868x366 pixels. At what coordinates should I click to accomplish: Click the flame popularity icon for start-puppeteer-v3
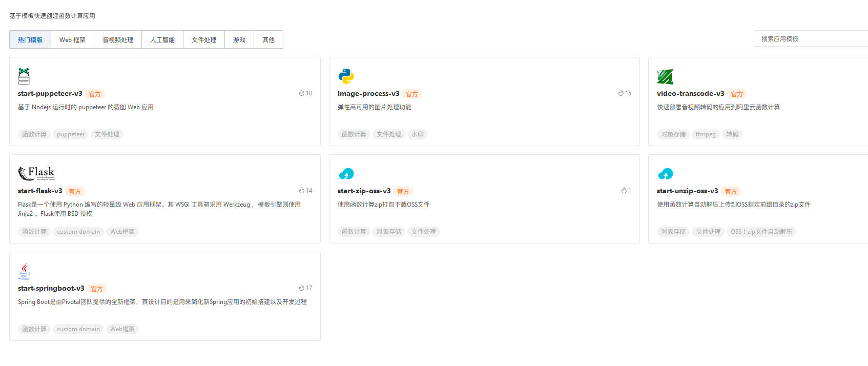[302, 93]
